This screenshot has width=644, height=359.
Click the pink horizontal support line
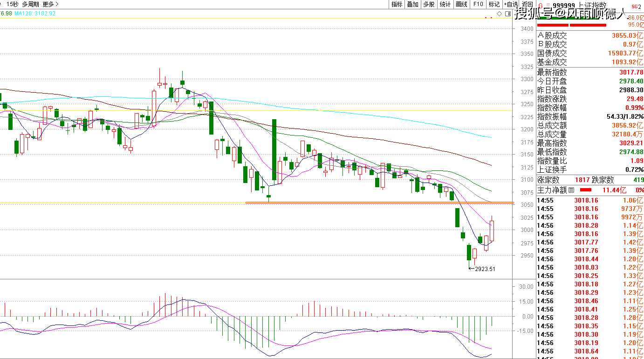(x=373, y=203)
